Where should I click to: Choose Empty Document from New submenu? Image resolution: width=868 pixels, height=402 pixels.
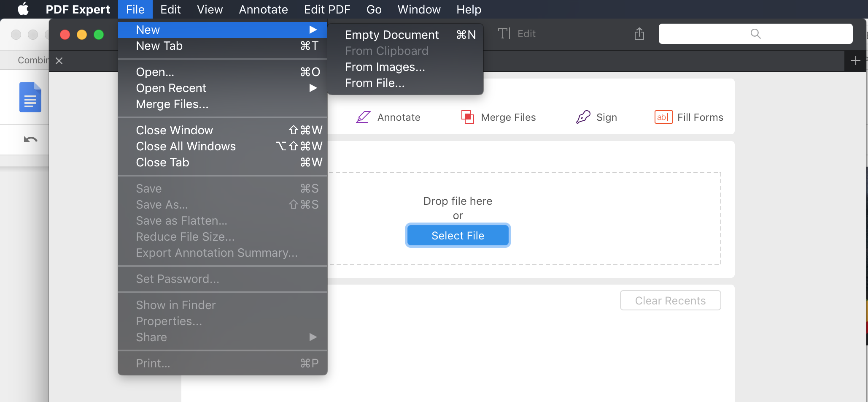point(391,35)
